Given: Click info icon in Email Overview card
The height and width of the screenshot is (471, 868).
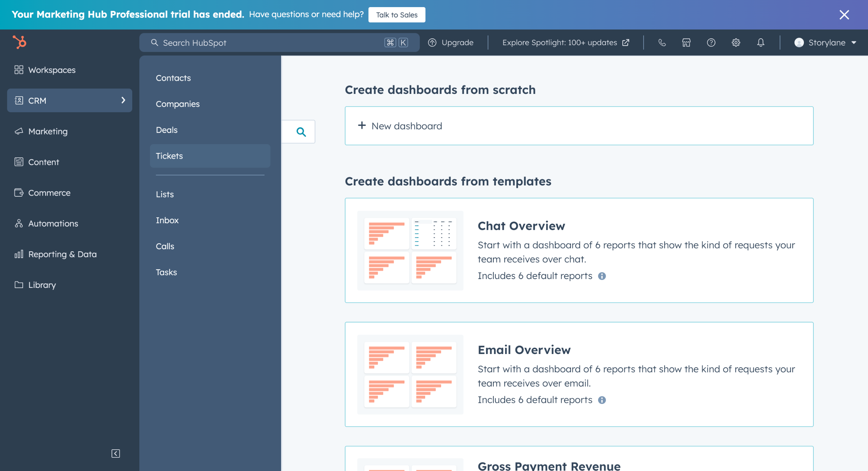Looking at the screenshot, I should (x=602, y=400).
